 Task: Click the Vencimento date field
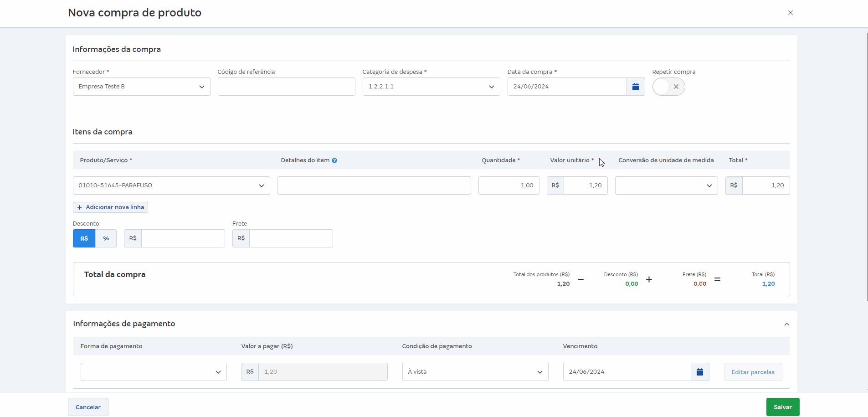click(x=627, y=372)
